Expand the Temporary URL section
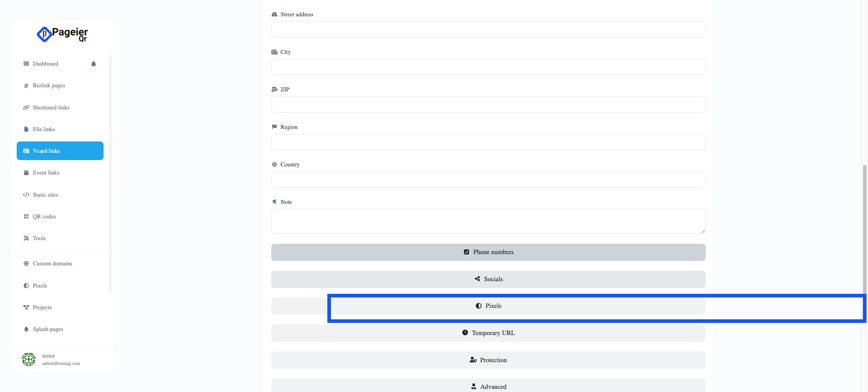Image resolution: width=868 pixels, height=392 pixels. [x=488, y=333]
